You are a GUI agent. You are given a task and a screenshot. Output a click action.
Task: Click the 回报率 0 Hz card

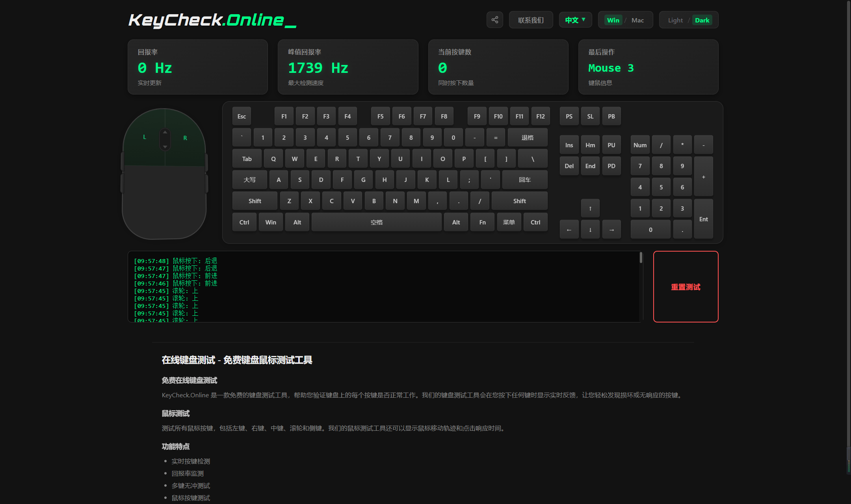(x=198, y=67)
